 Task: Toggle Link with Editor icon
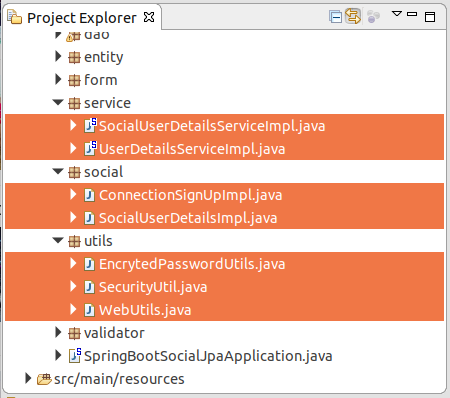[353, 16]
